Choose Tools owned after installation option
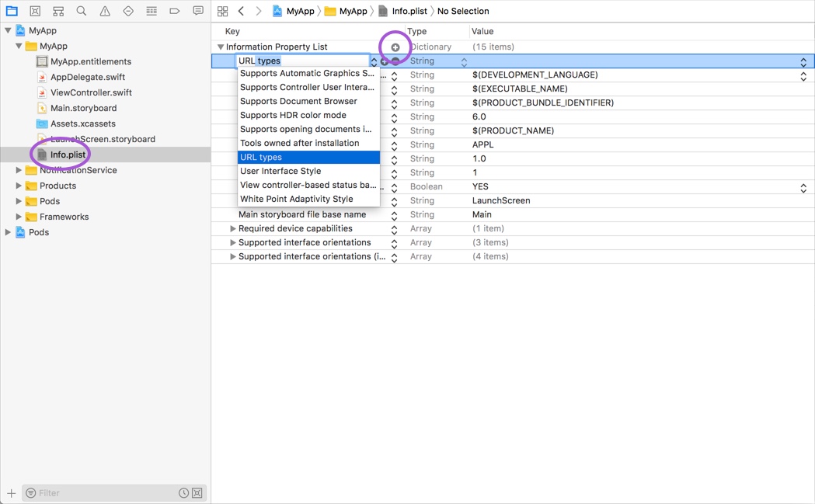This screenshot has width=815, height=504. [308, 144]
